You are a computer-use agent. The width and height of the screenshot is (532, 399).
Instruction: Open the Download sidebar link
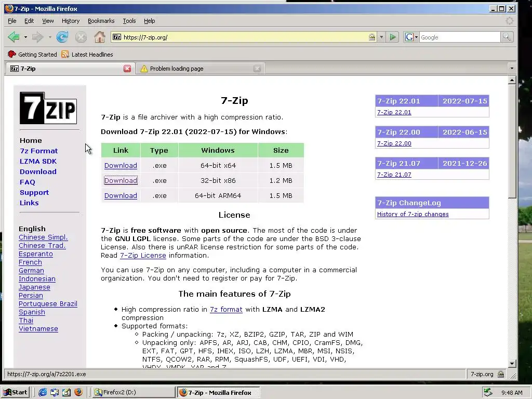[x=38, y=171]
